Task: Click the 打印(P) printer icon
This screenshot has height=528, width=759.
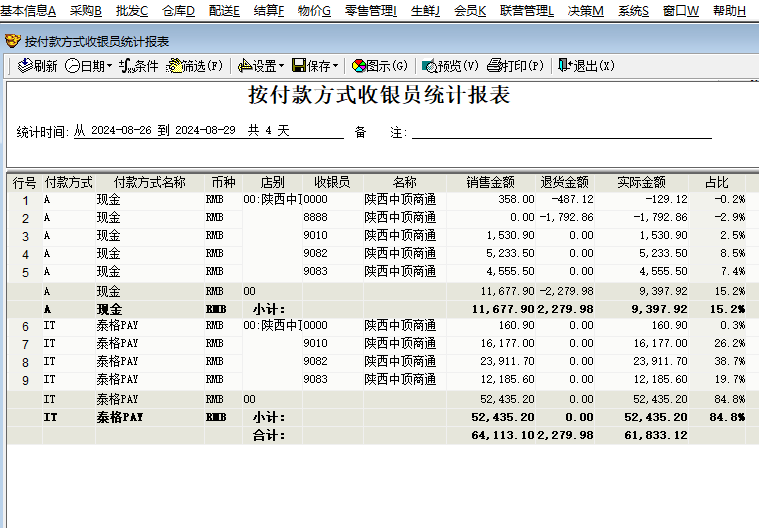Action: [494, 66]
